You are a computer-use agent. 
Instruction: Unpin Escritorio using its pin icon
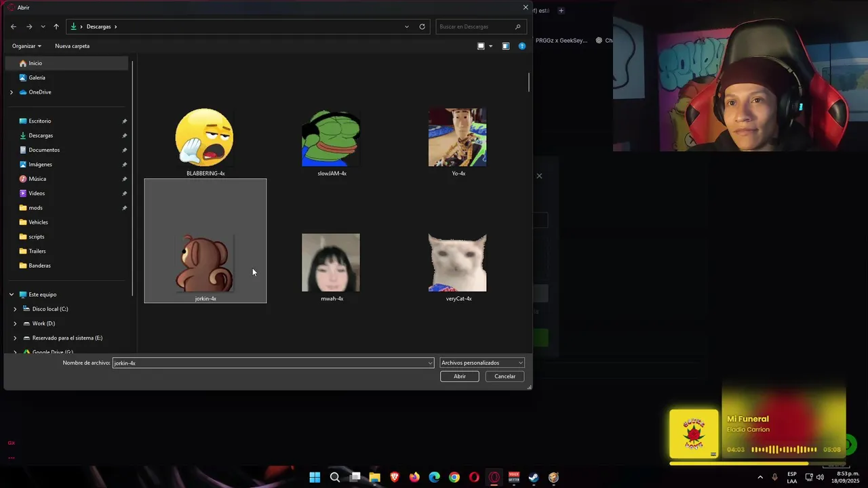point(124,121)
